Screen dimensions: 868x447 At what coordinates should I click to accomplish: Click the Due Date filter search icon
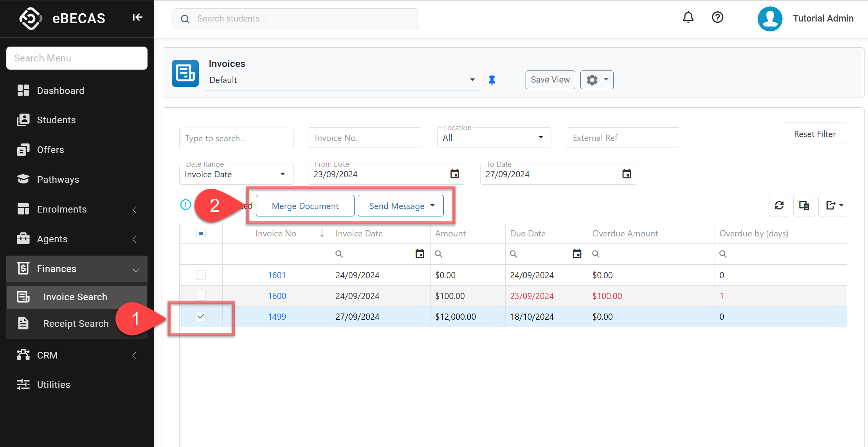[x=513, y=254]
